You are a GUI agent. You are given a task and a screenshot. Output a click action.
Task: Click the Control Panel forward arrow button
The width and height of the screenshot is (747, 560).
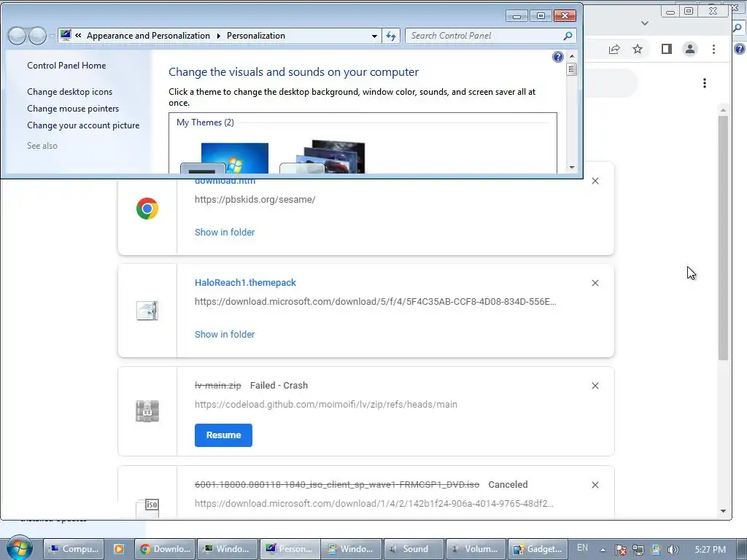[x=38, y=36]
